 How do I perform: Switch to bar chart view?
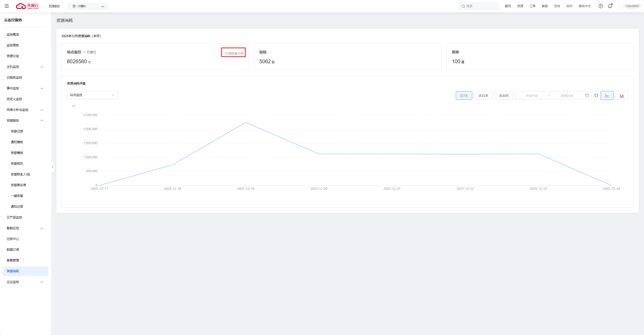click(622, 96)
